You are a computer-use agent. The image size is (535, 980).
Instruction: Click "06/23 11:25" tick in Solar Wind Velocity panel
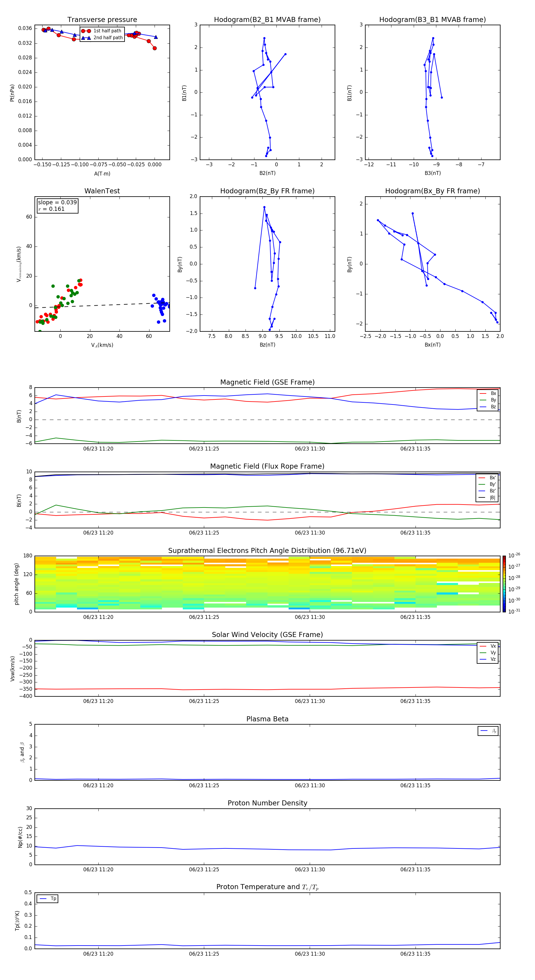[x=204, y=701]
